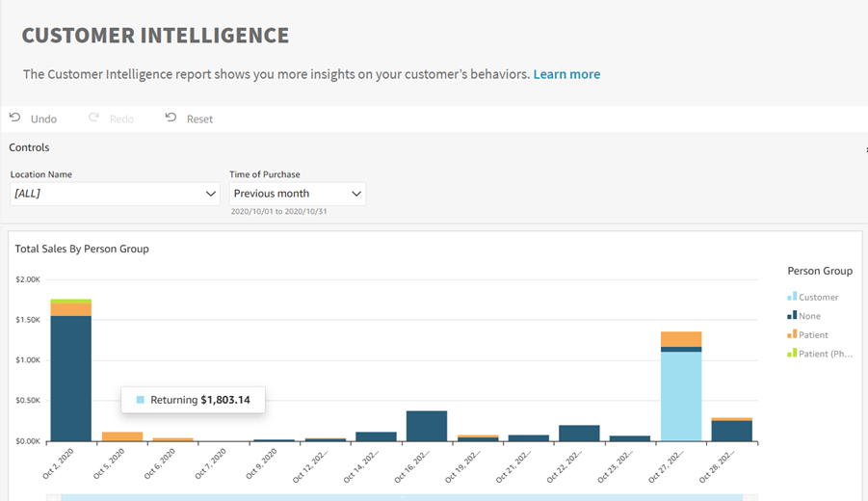Click the Redo arrow icon
The image size is (868, 501).
coord(93,118)
